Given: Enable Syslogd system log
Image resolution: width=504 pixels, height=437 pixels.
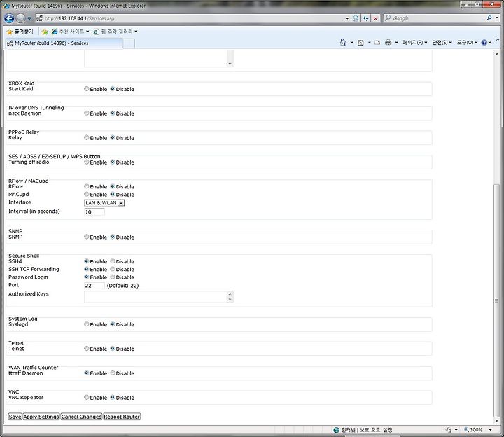Looking at the screenshot, I should point(87,324).
